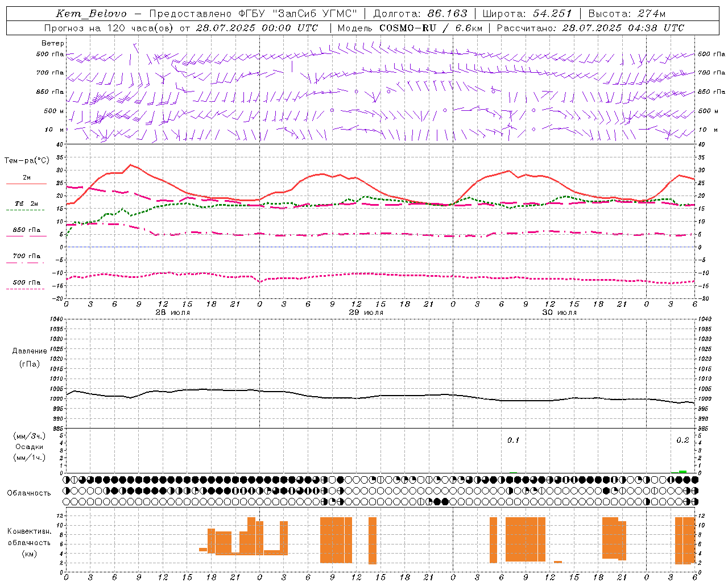Click the Рассчитано: 28.07.2025 04:38 UTC timestamp
The height and width of the screenshot is (582, 728).
590,28
